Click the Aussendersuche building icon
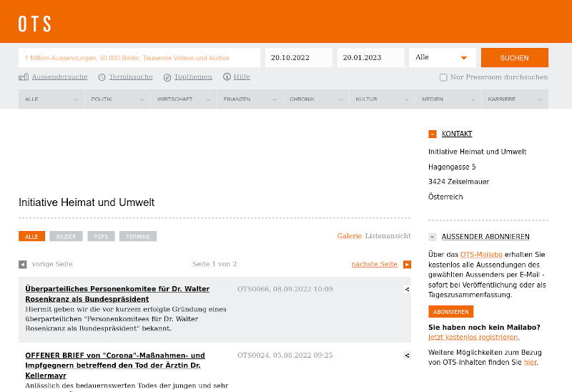 point(24,77)
